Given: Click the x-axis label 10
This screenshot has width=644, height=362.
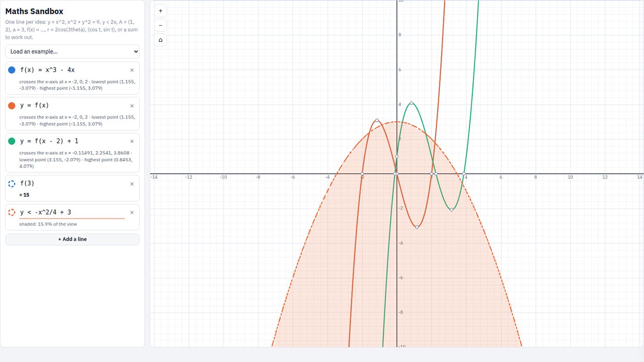Looking at the screenshot, I should [x=570, y=177].
